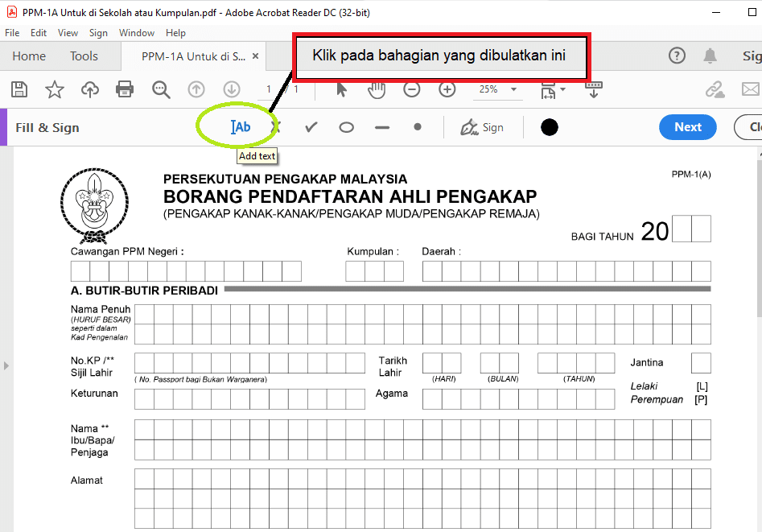762x532 pixels.
Task: Click the blue Next button
Action: pyautogui.click(x=688, y=127)
